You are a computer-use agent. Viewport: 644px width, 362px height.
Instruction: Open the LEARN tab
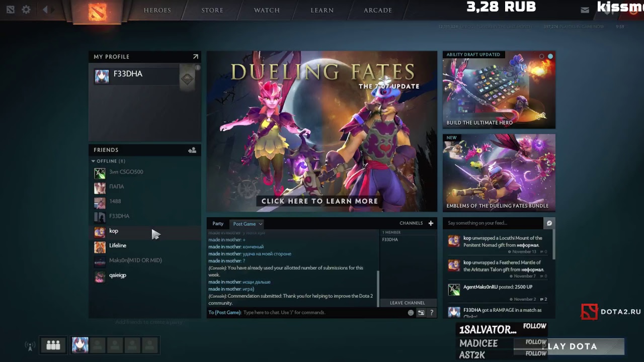pos(322,10)
